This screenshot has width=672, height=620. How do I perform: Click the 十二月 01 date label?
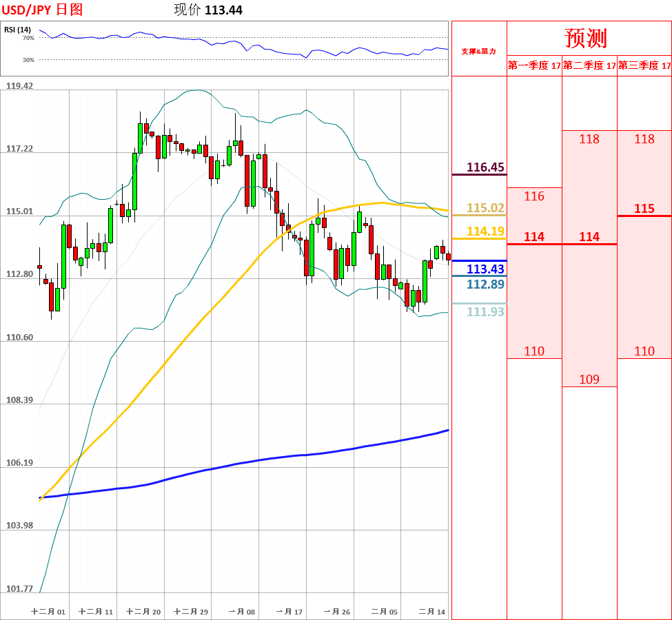tap(48, 612)
